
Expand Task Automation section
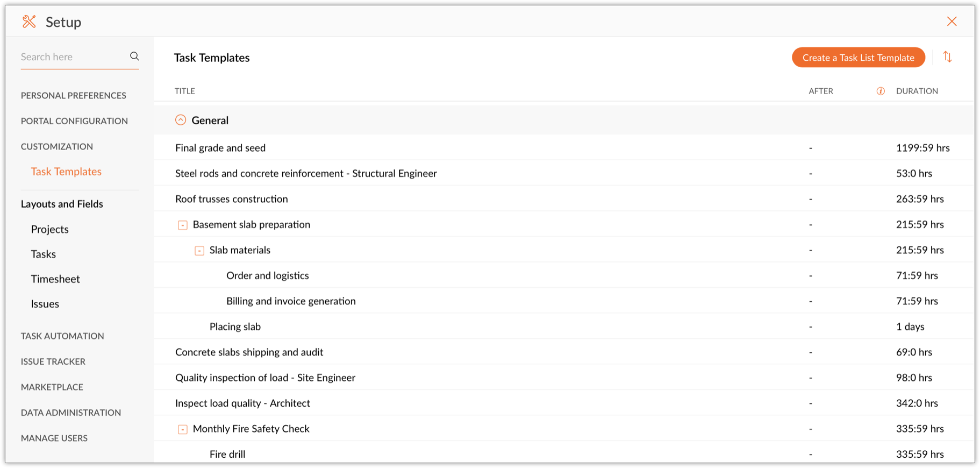[62, 336]
